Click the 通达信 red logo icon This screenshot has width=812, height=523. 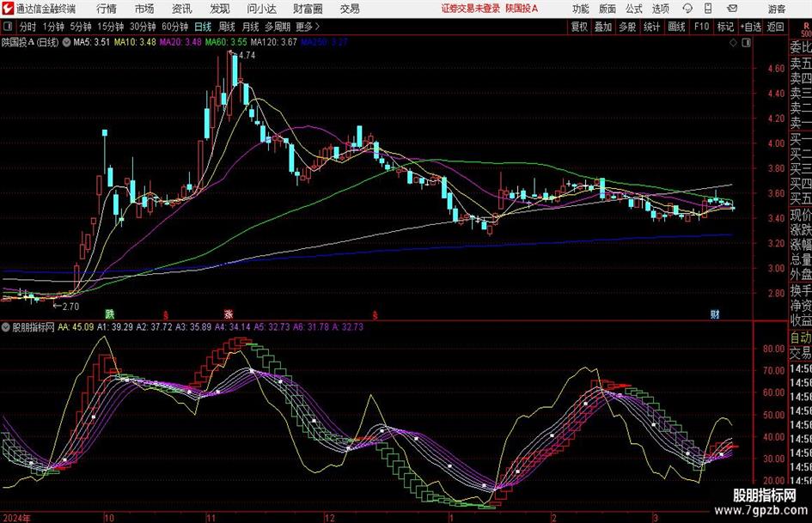[9, 9]
